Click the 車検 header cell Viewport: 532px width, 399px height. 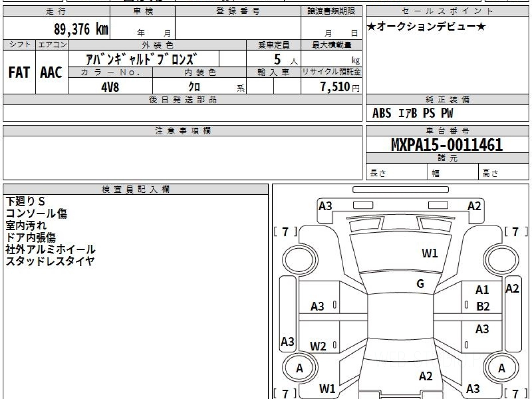click(143, 12)
